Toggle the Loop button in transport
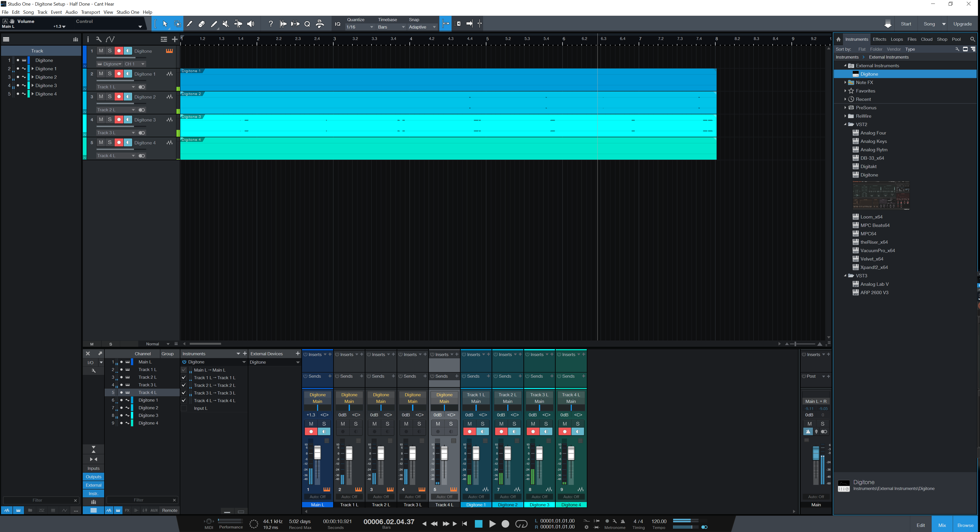This screenshot has width=980, height=532. [521, 524]
